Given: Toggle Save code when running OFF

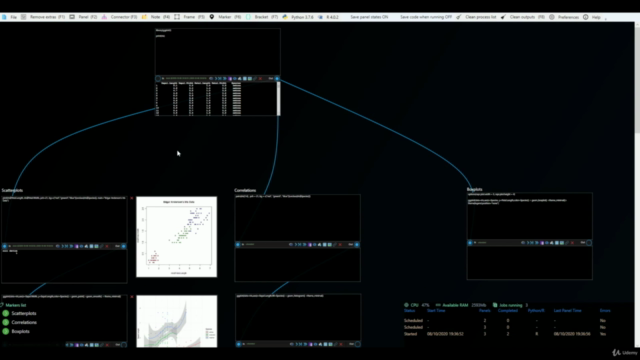Looking at the screenshot, I should (426, 17).
